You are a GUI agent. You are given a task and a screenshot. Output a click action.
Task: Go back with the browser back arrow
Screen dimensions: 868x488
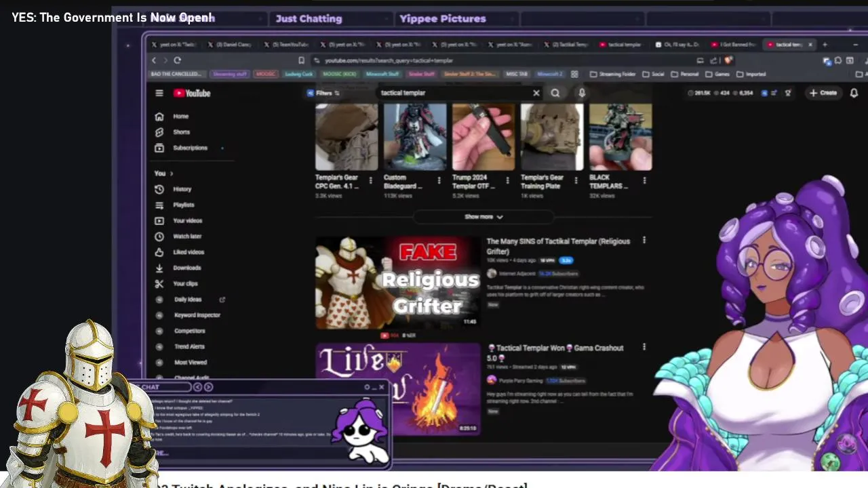[x=154, y=60]
